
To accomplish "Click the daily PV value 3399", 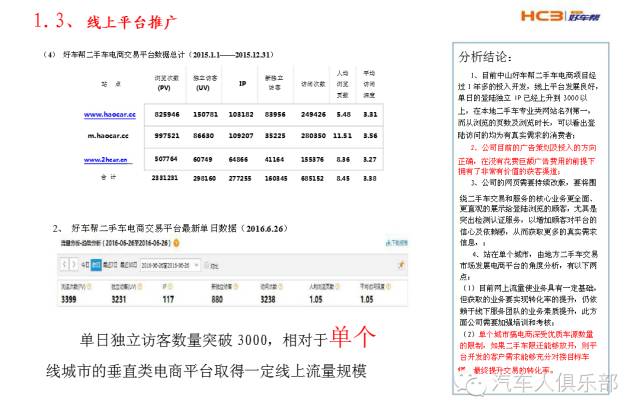I will click(x=69, y=299).
